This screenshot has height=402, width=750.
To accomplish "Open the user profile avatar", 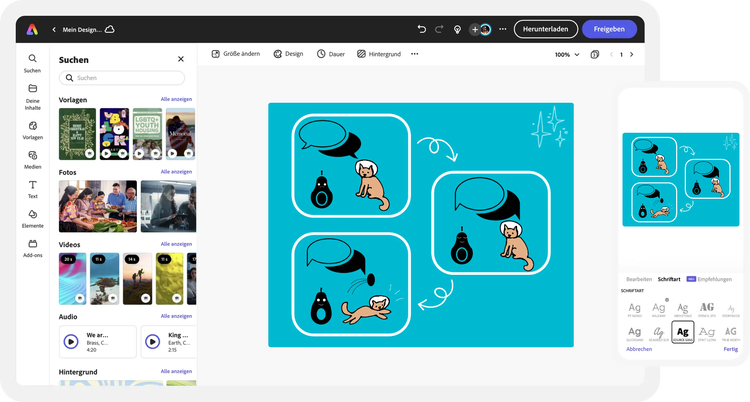I will (485, 30).
